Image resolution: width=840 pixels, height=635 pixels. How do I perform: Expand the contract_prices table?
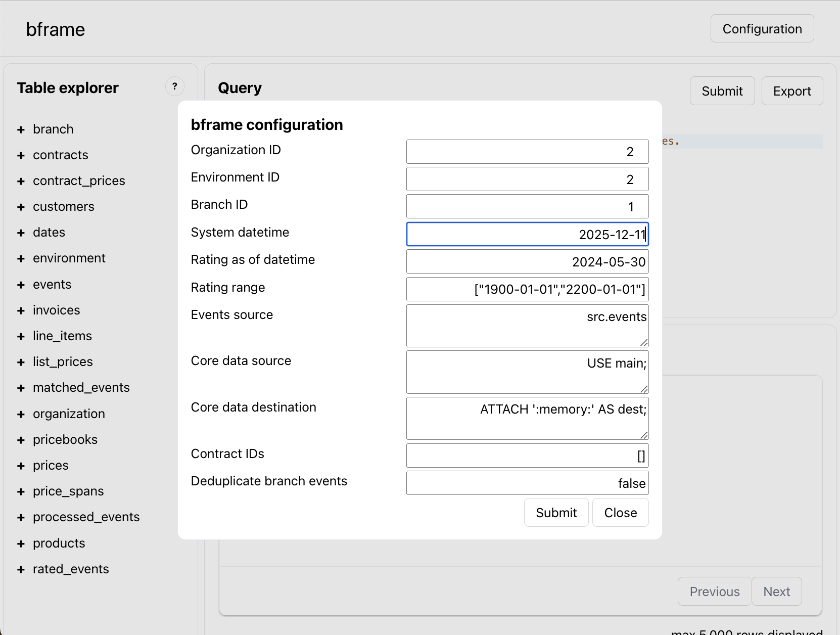21,182
